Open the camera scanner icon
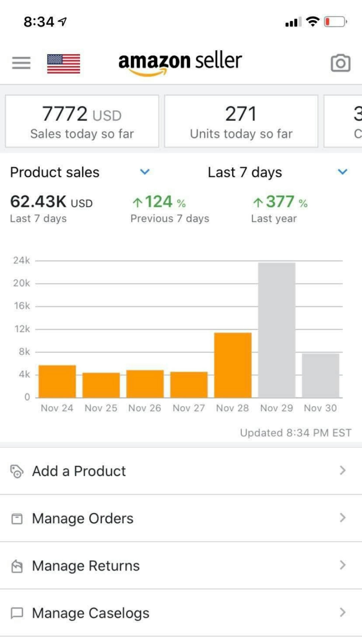This screenshot has height=644, width=362. coord(341,63)
